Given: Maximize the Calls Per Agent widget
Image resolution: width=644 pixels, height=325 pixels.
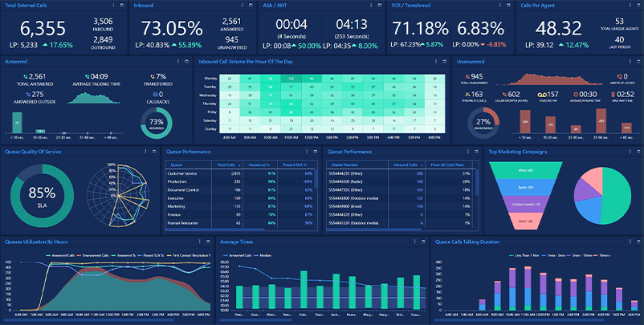Looking at the screenshot, I should tap(636, 5).
